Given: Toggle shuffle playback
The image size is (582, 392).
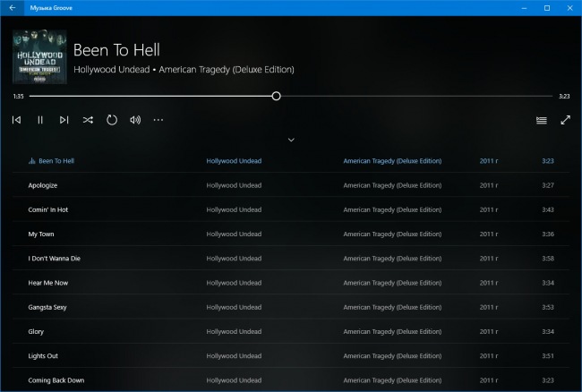Looking at the screenshot, I should coord(88,120).
